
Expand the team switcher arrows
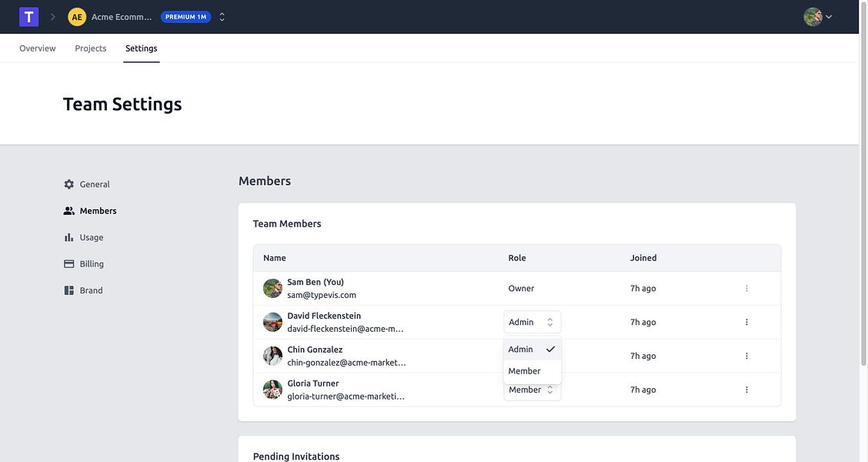click(222, 17)
